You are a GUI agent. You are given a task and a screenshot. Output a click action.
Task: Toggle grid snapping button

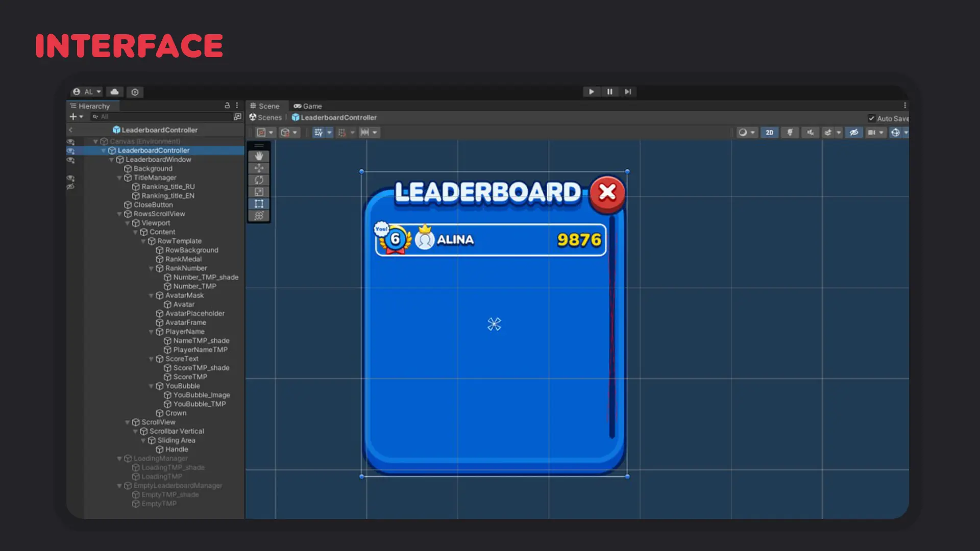318,133
